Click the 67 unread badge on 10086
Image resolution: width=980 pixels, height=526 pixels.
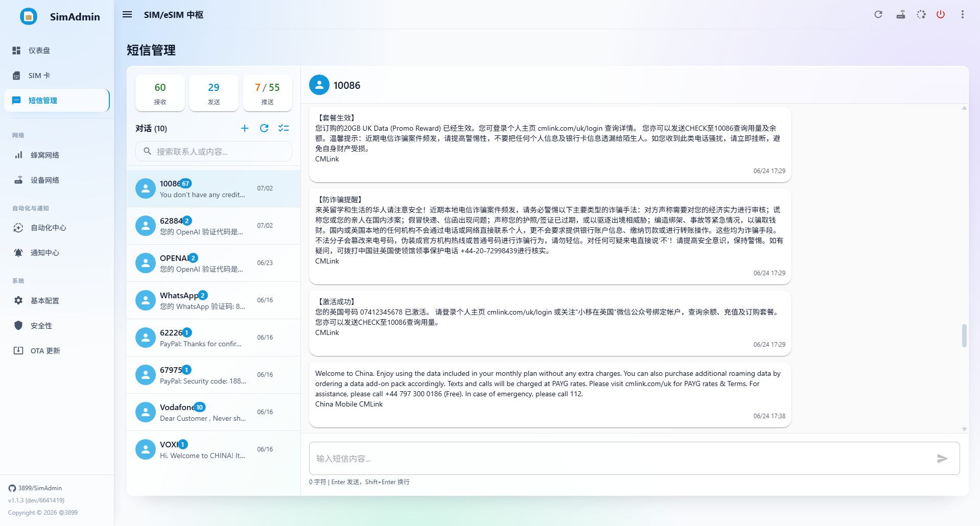[185, 183]
